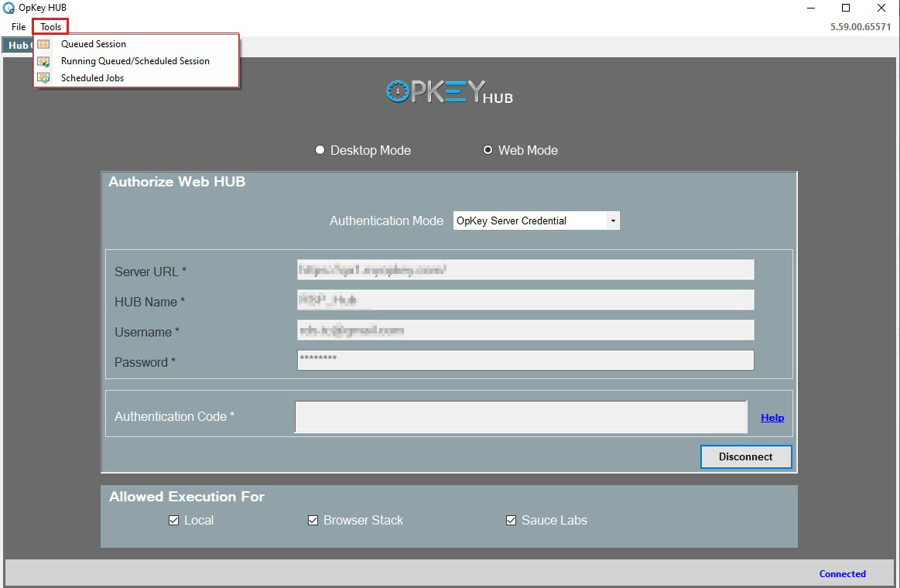The image size is (900, 588).
Task: Select Desktop Mode radio button
Action: pyautogui.click(x=320, y=150)
